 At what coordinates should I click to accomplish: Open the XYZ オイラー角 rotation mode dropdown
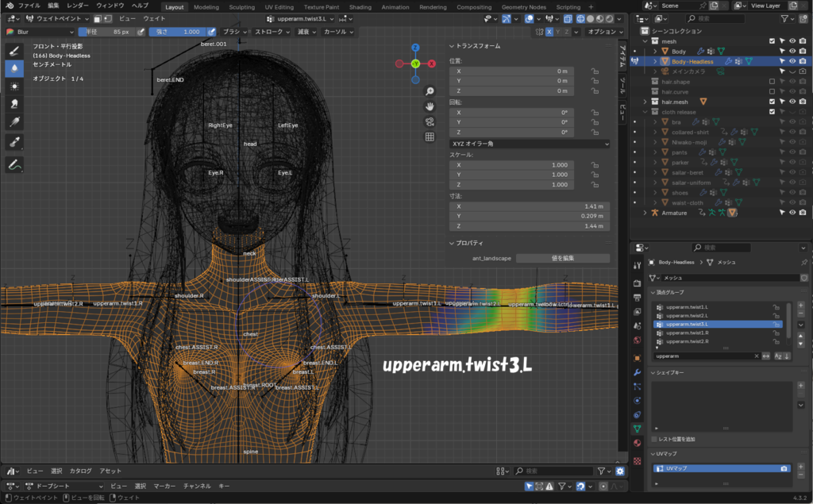[529, 144]
